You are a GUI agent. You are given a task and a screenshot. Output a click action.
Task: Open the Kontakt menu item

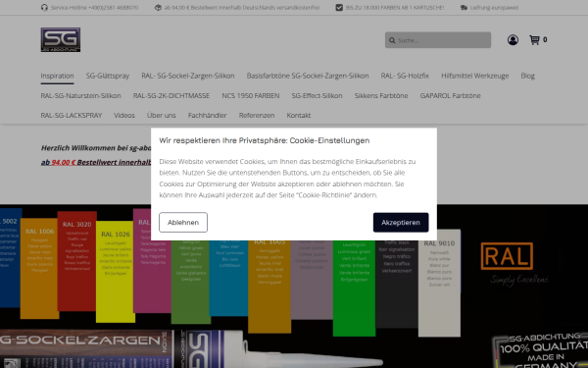(299, 115)
